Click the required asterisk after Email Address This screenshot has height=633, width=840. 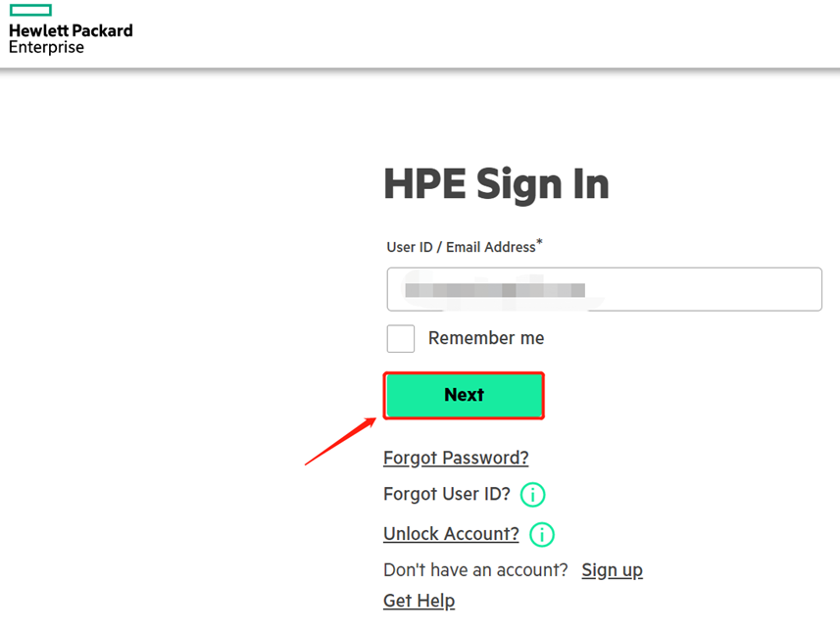coord(539,242)
